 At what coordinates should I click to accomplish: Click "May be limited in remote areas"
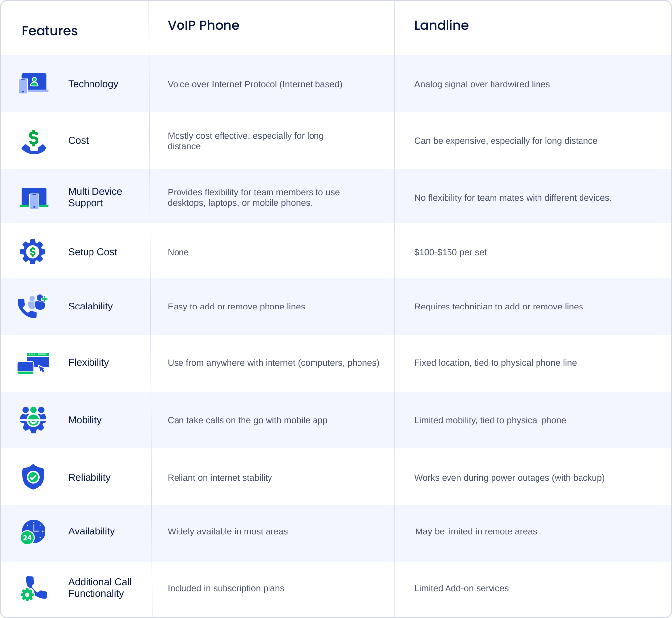click(x=476, y=531)
